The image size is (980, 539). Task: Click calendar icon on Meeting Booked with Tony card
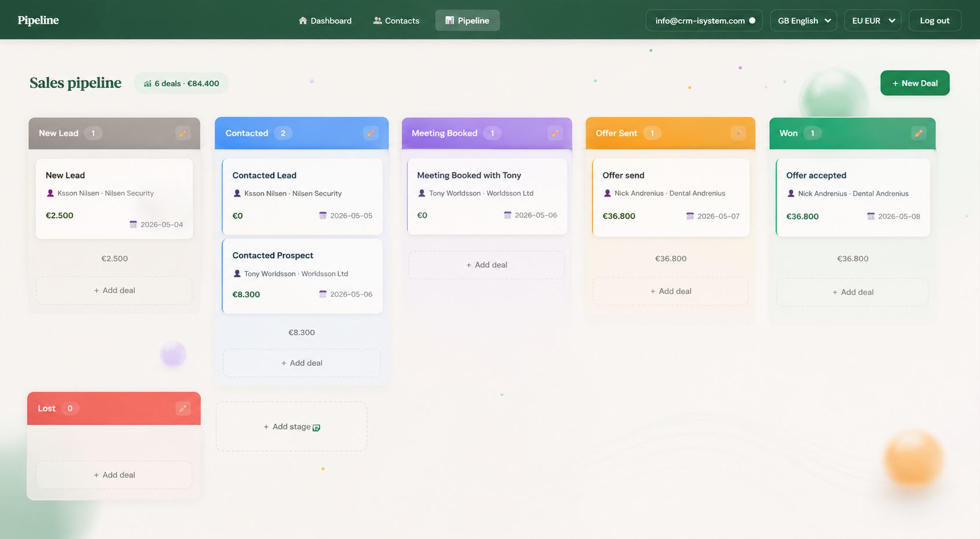[x=507, y=215]
